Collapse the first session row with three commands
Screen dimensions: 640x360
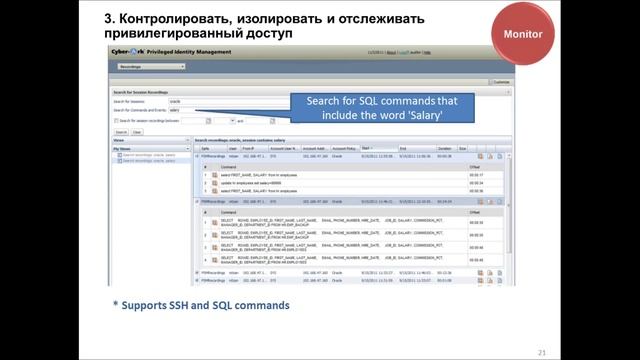coord(197,156)
